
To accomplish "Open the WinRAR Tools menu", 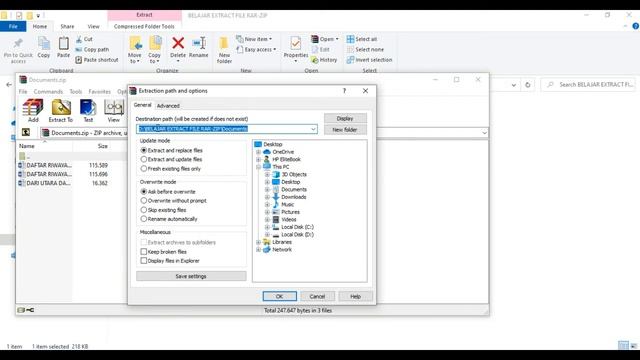I will point(76,91).
